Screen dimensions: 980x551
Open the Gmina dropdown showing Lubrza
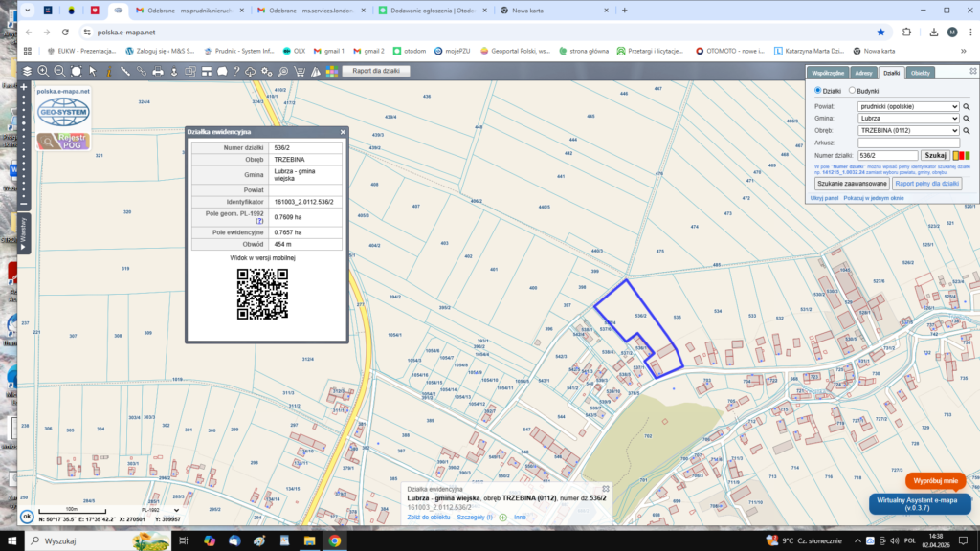pos(908,119)
